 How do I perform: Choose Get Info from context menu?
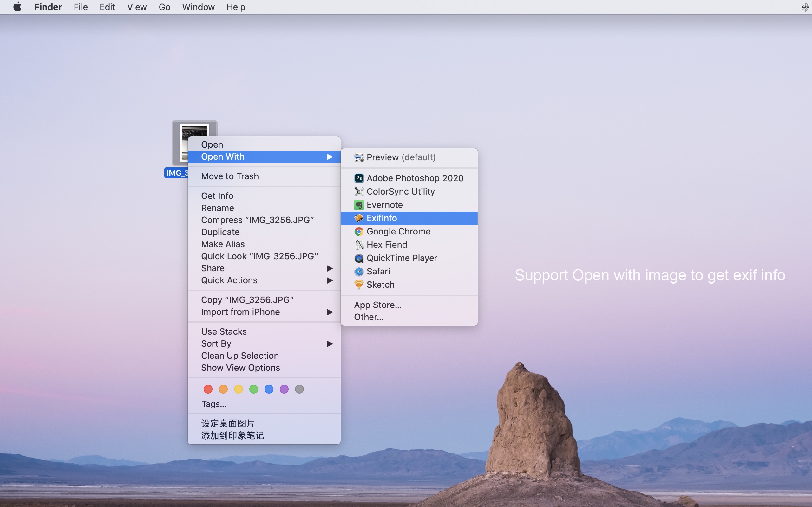217,196
